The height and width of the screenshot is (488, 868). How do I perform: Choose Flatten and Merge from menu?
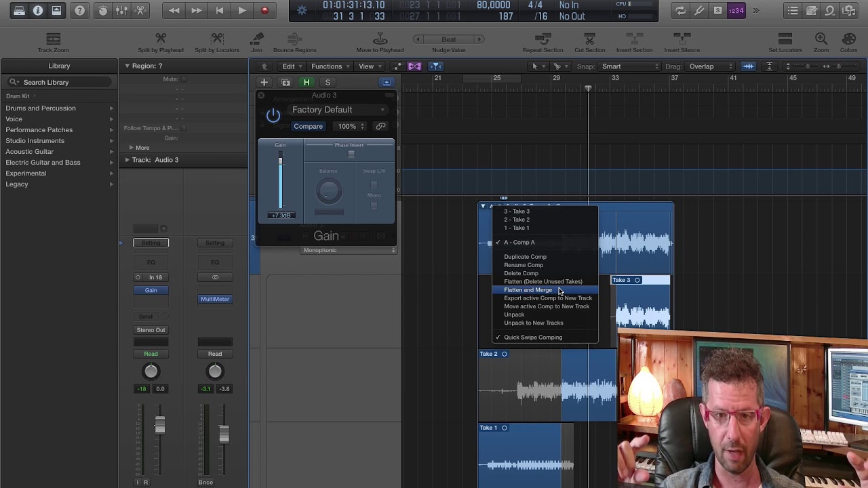point(528,290)
